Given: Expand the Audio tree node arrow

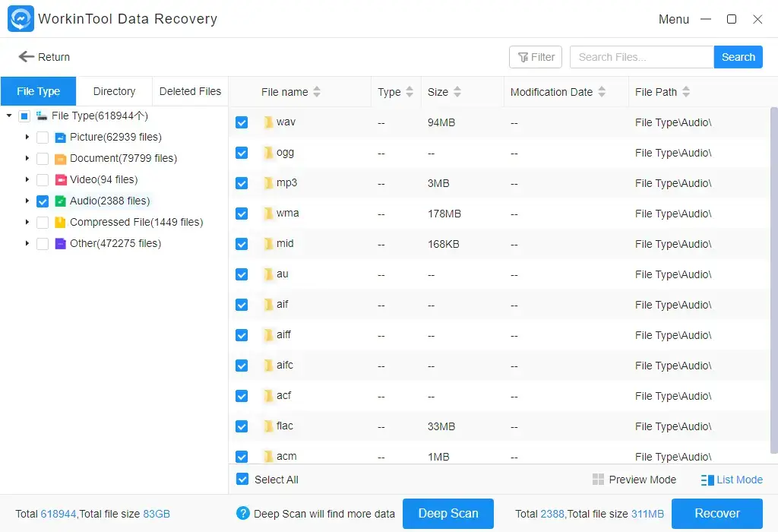Looking at the screenshot, I should pyautogui.click(x=27, y=201).
